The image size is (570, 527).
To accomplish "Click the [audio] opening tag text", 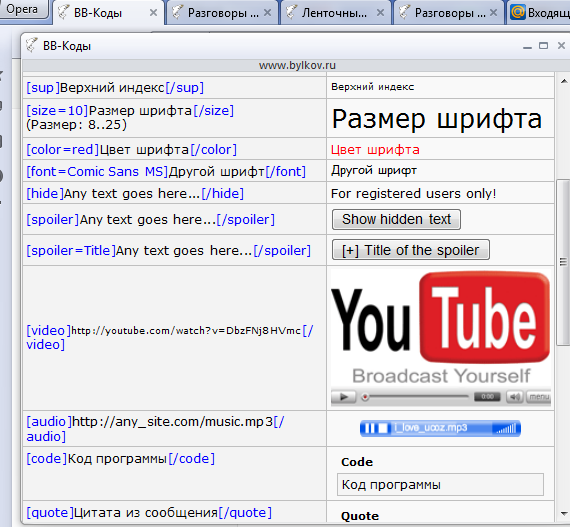I will [x=49, y=422].
